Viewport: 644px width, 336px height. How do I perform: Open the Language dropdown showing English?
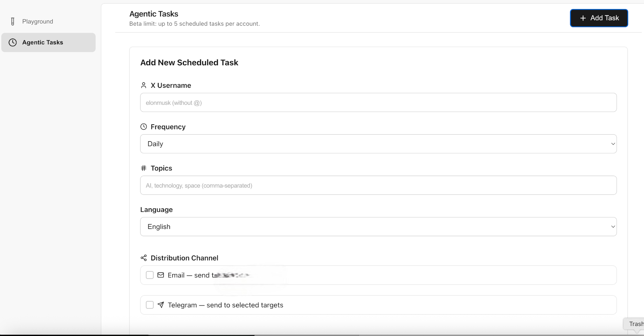[378, 227]
